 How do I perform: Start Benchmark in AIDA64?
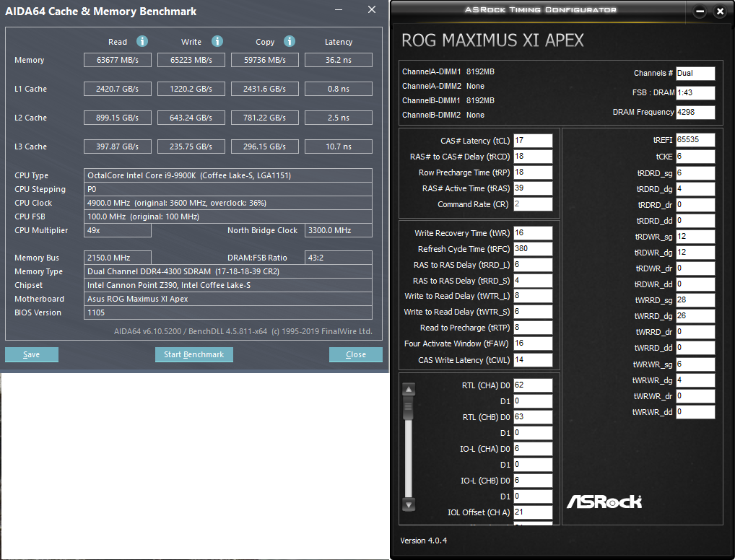click(x=194, y=355)
